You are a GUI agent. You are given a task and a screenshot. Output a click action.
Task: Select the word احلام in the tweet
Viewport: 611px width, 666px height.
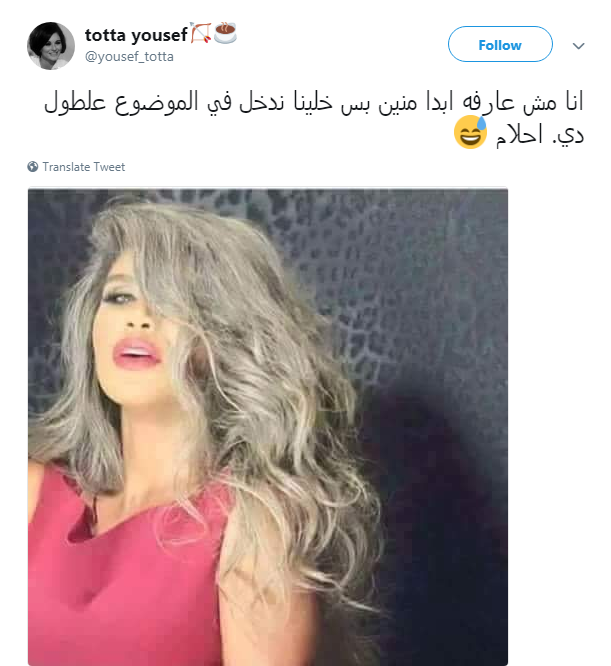coord(519,134)
